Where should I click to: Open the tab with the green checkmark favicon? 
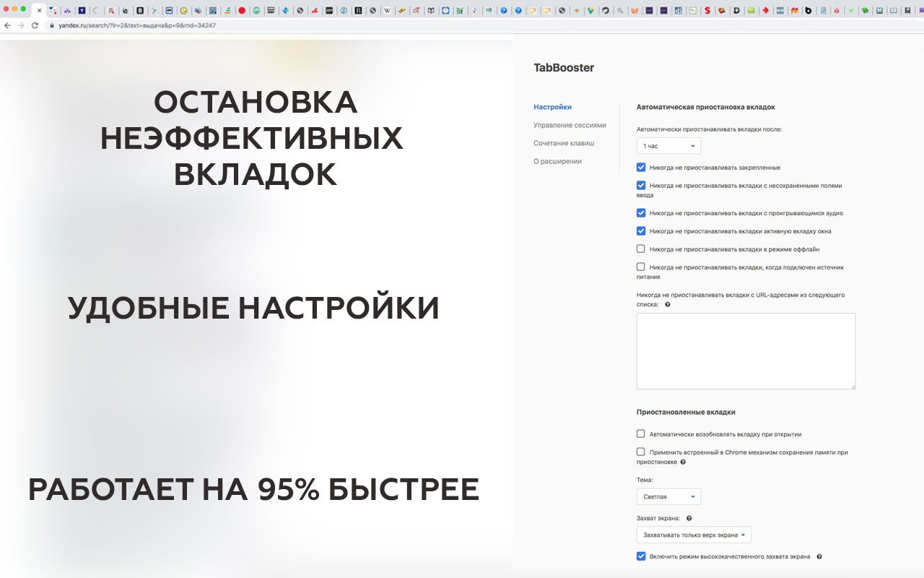click(x=851, y=11)
